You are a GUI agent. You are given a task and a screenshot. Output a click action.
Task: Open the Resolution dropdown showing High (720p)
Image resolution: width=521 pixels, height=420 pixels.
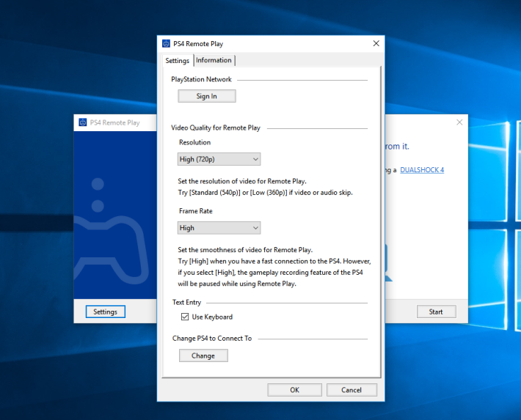coord(219,159)
